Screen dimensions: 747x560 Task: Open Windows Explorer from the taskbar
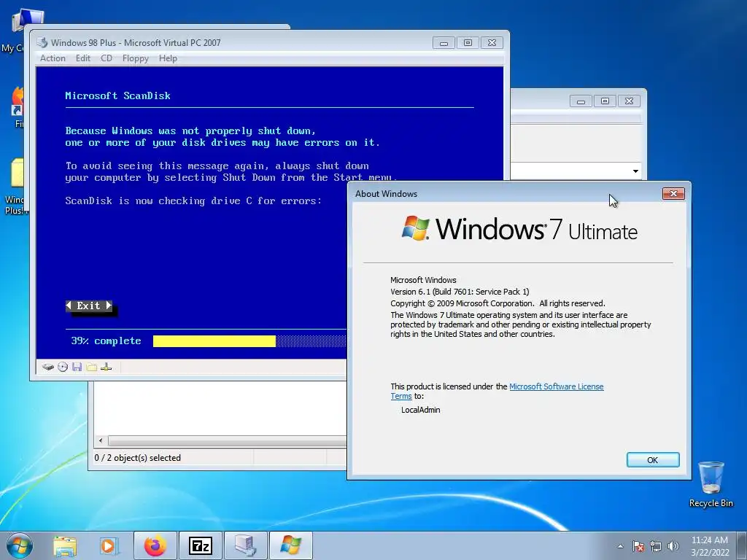[65, 545]
